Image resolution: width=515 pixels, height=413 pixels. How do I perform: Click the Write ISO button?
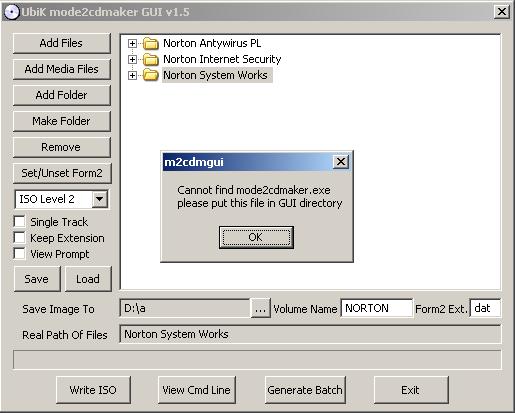(x=93, y=390)
